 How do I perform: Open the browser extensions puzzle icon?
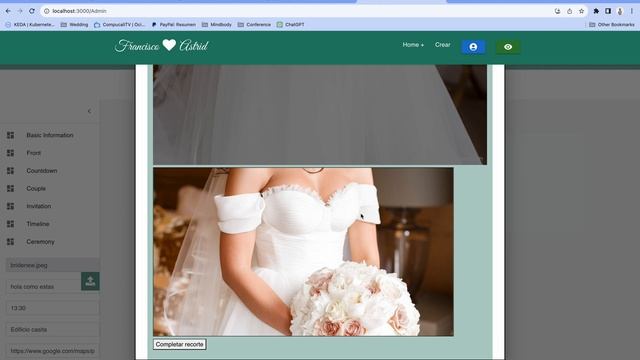click(596, 11)
